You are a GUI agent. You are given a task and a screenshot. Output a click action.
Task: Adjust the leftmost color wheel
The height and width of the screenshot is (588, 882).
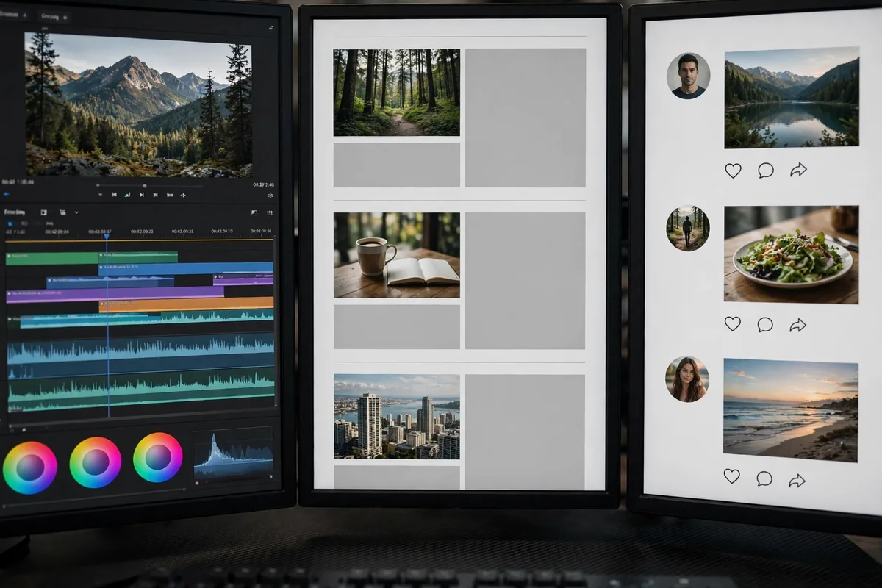click(30, 467)
